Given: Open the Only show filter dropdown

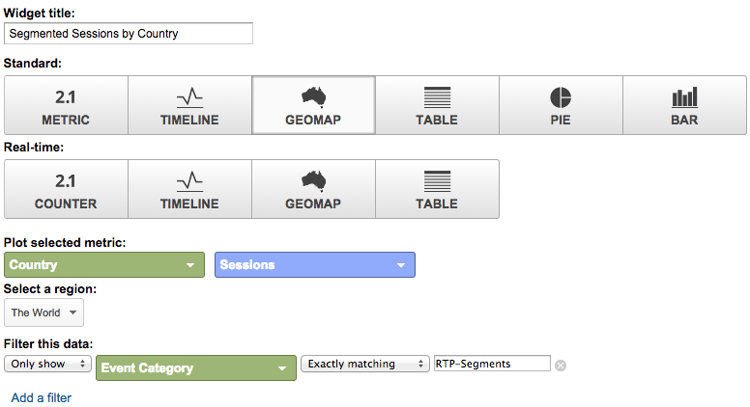Looking at the screenshot, I should [x=48, y=364].
